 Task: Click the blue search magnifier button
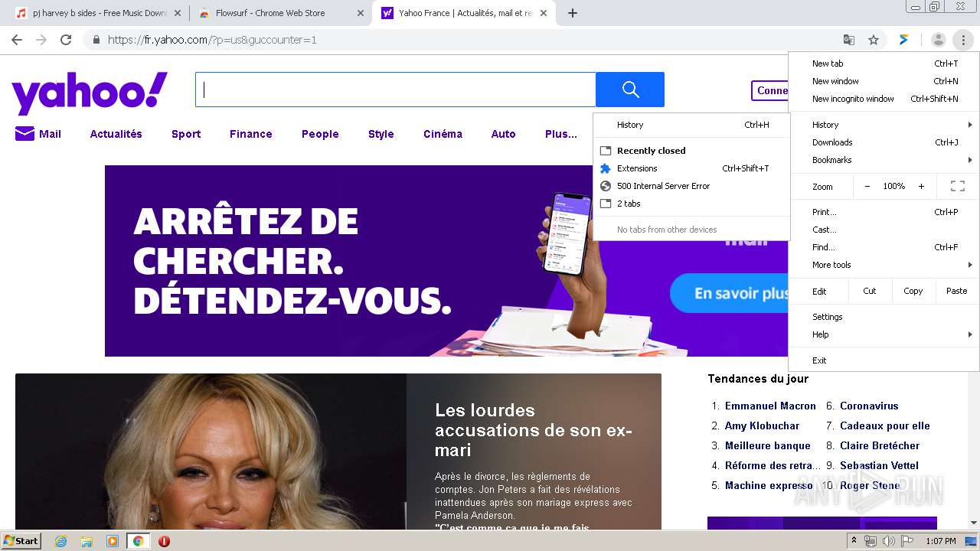[630, 90]
